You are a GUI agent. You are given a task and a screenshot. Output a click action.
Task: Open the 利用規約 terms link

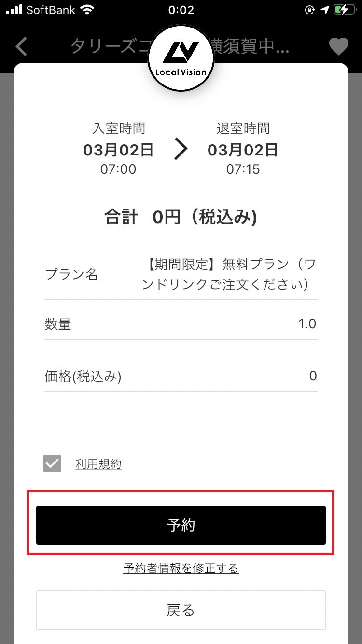[98, 464]
